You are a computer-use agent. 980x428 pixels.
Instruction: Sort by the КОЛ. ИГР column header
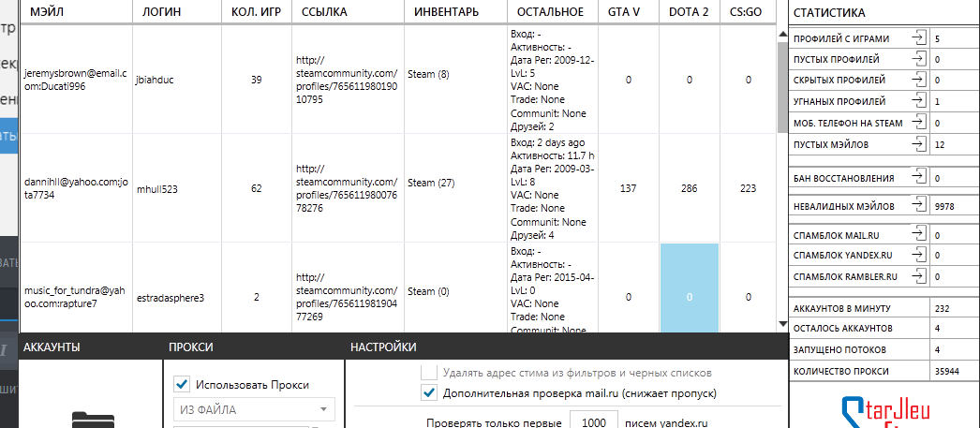pos(257,12)
